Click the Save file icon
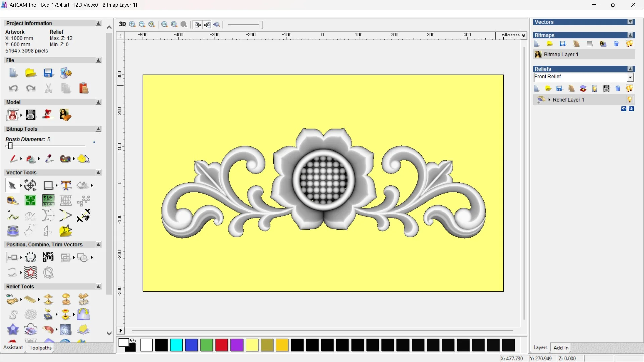 pyautogui.click(x=48, y=73)
